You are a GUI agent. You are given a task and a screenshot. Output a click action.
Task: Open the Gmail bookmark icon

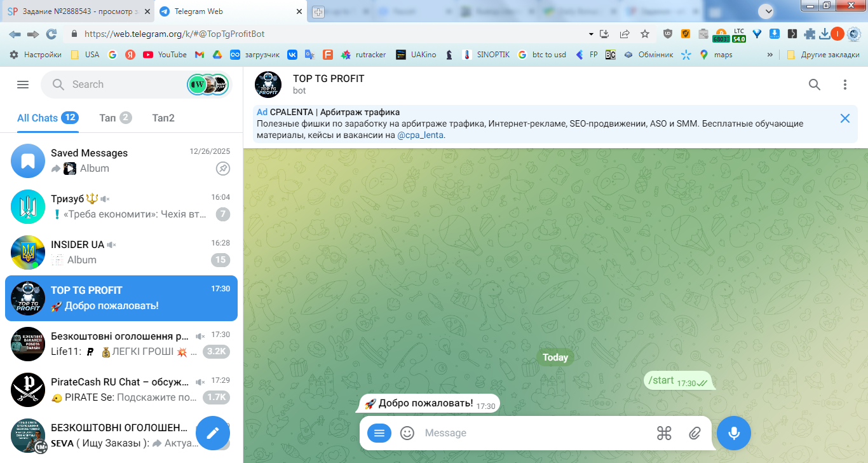pos(199,55)
